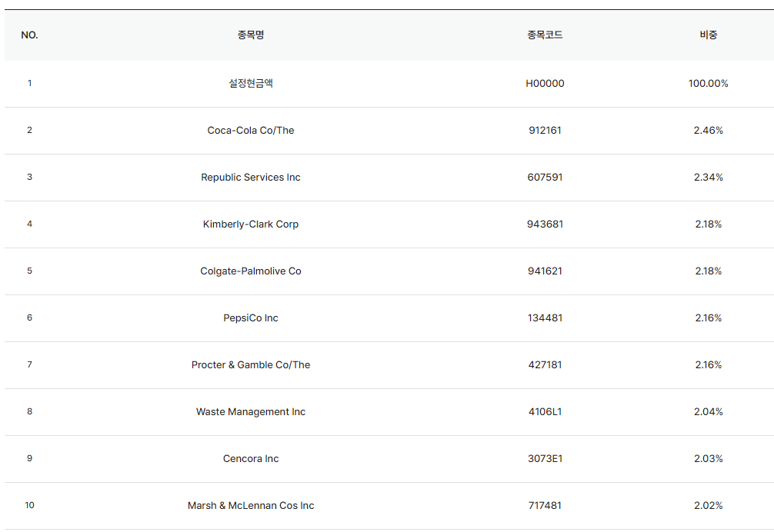Select Waste Management Inc

pos(251,411)
